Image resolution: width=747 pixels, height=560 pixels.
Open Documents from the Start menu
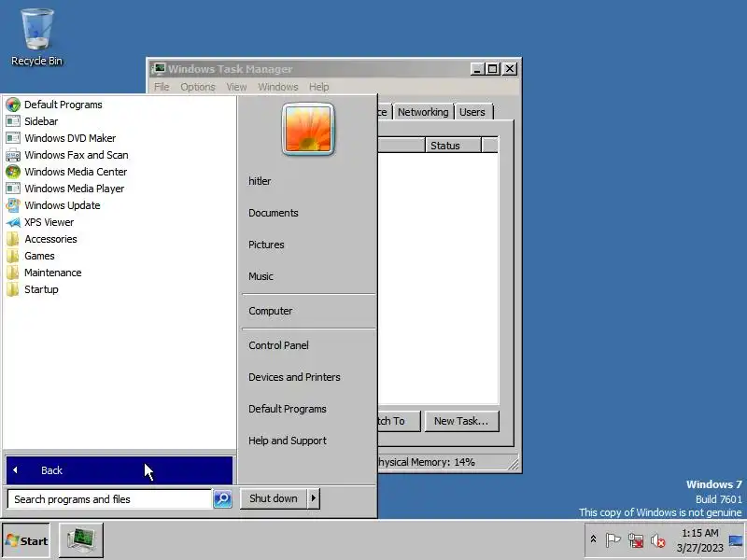[x=274, y=213]
